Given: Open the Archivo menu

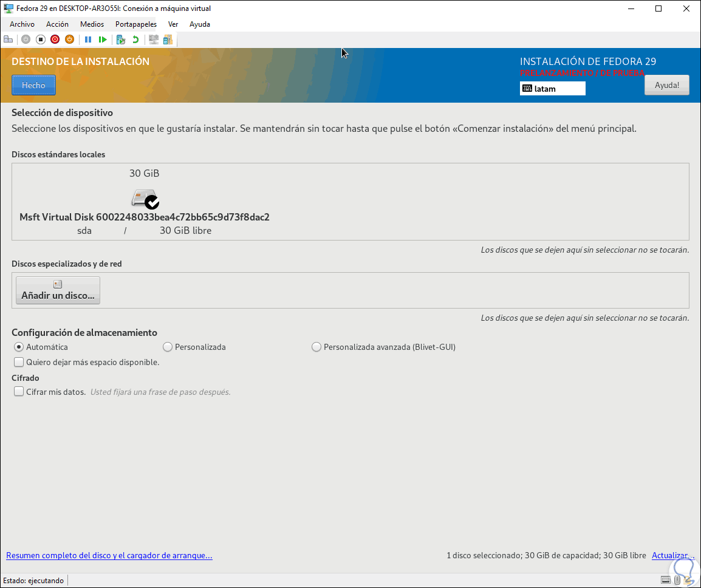Looking at the screenshot, I should 22,24.
